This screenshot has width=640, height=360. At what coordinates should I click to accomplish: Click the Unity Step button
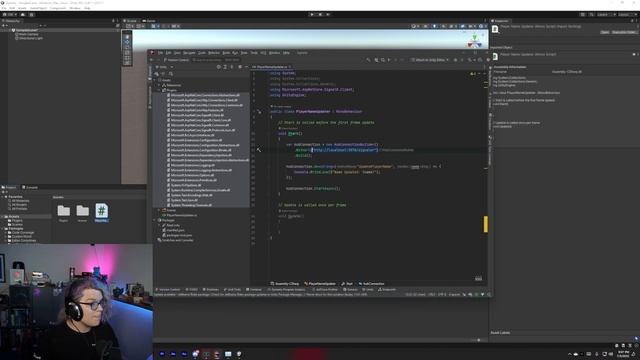coord(328,14)
